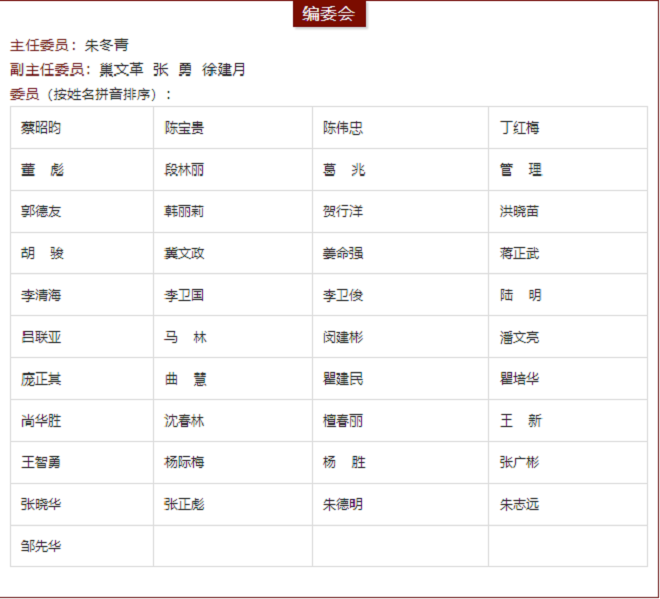Click the cell 郭德友
The image size is (660, 599).
82,211
